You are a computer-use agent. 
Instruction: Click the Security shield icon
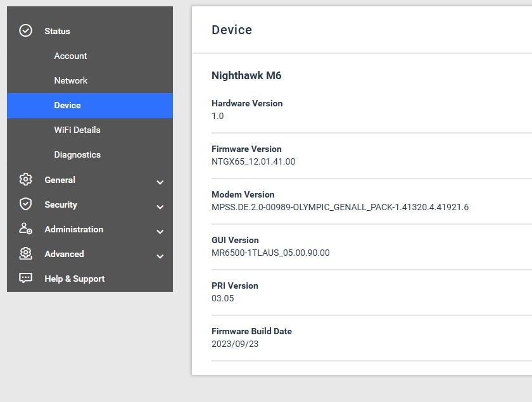[25, 204]
